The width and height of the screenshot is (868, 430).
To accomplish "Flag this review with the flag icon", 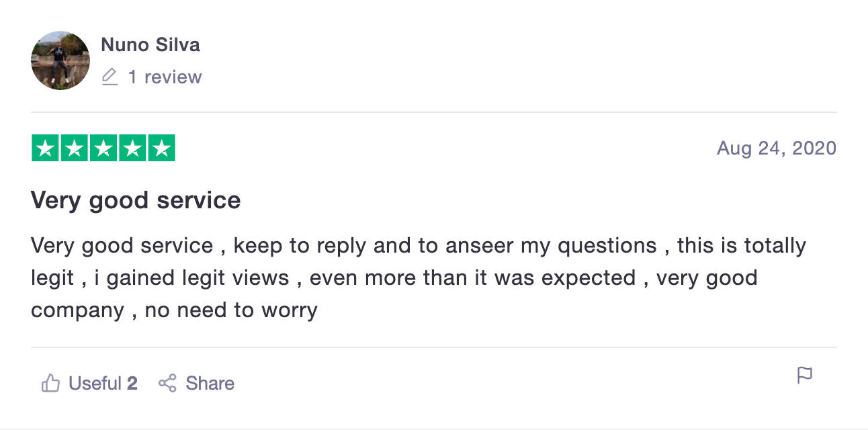I will pyautogui.click(x=805, y=375).
